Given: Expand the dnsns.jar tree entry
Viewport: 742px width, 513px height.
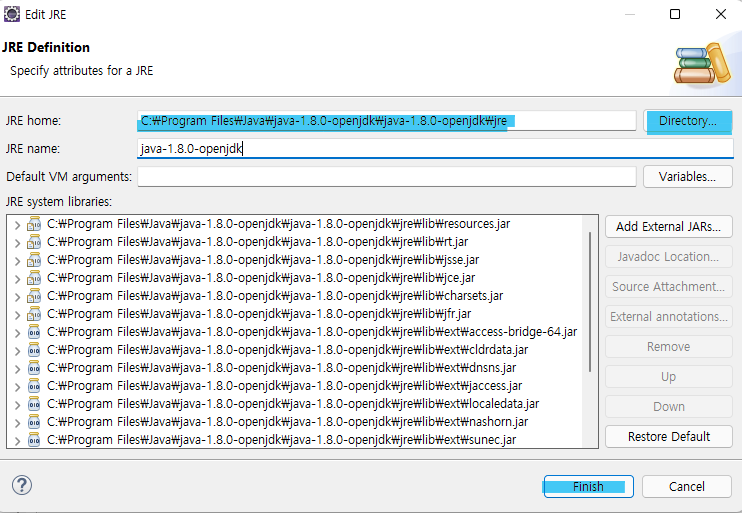Looking at the screenshot, I should [x=18, y=369].
